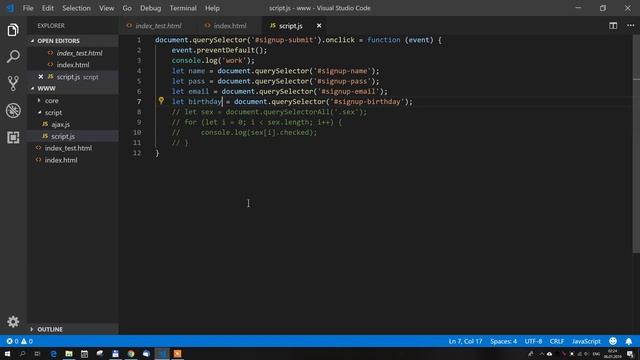Click the lightbulb code action on line 7
The image size is (640, 360).
161,100
